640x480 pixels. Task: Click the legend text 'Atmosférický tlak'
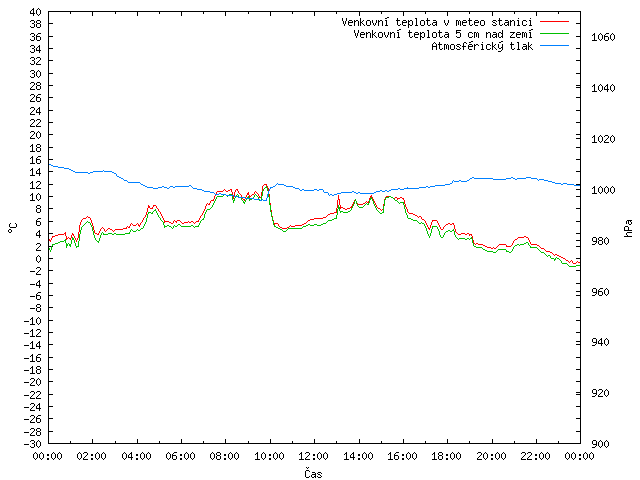482,47
